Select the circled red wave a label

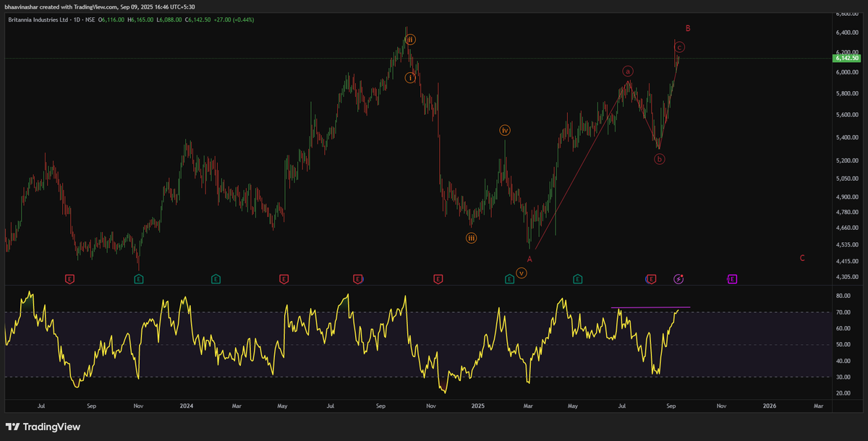[x=628, y=71]
